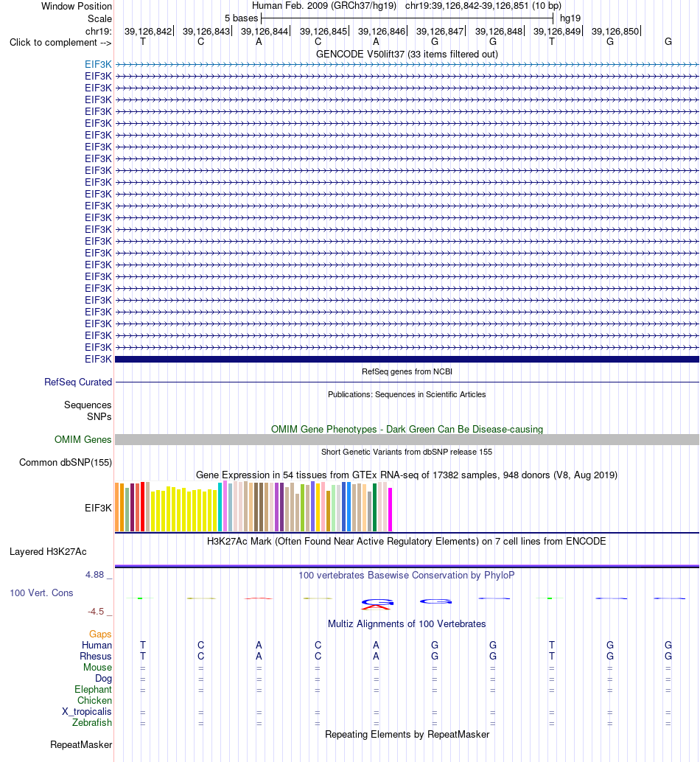
Task: Click the orange Gaps label
Action: 100,634
